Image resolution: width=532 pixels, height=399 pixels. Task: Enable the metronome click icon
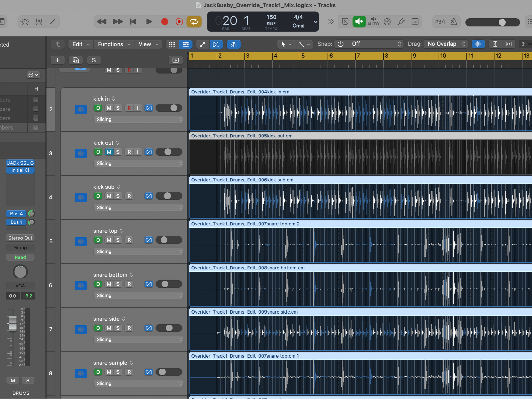point(454,22)
